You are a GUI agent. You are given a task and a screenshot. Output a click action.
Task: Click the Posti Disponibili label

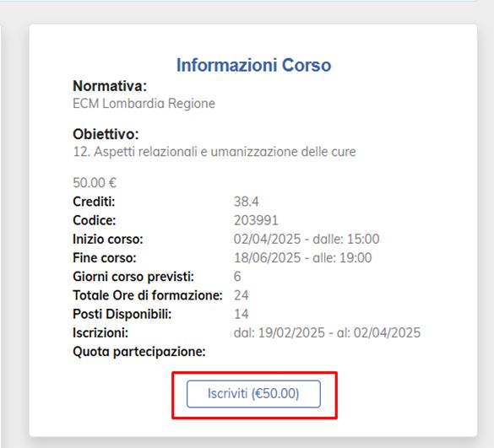coord(122,314)
